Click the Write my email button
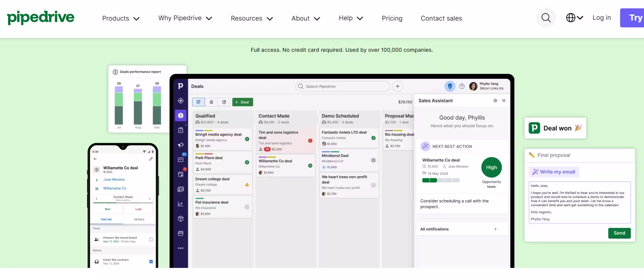 554,172
